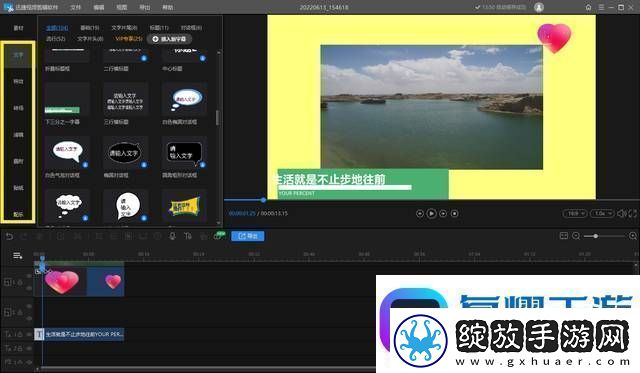Download the white speech bubble template badge

point(85,165)
